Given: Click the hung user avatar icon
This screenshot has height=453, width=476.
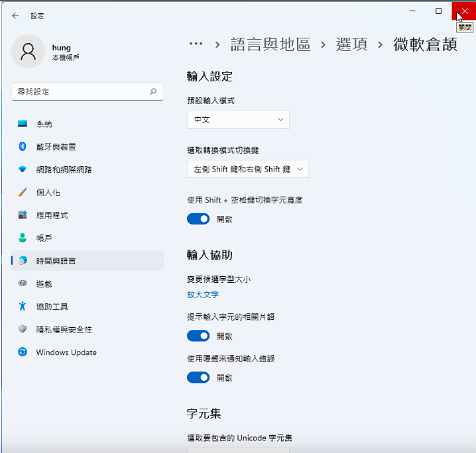Looking at the screenshot, I should [x=28, y=52].
